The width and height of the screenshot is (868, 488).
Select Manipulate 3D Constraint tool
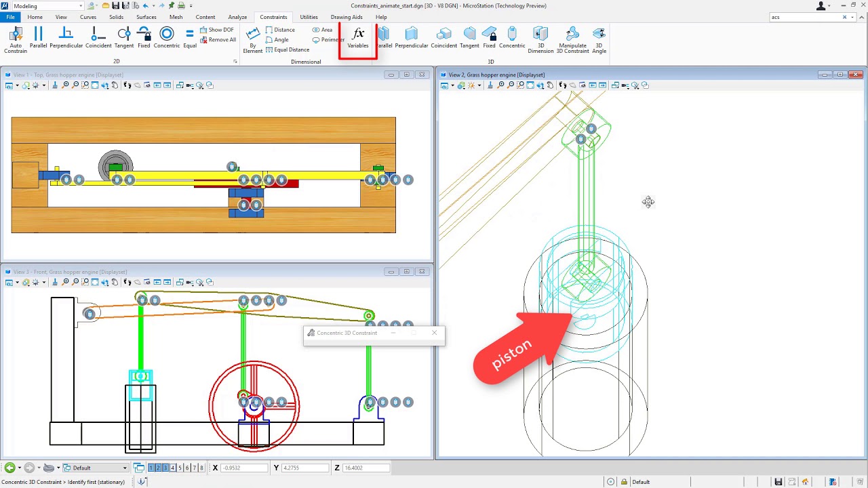(572, 40)
